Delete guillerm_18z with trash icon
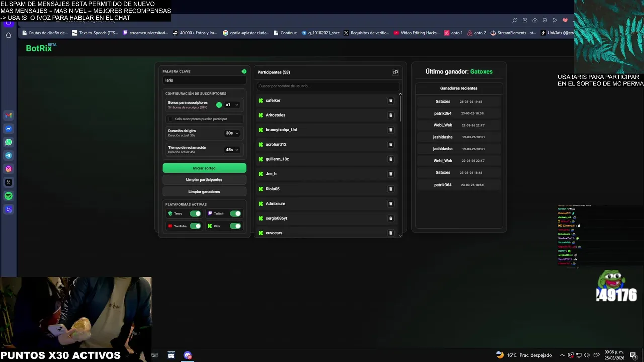Viewport: 644px width, 362px height. tap(391, 159)
